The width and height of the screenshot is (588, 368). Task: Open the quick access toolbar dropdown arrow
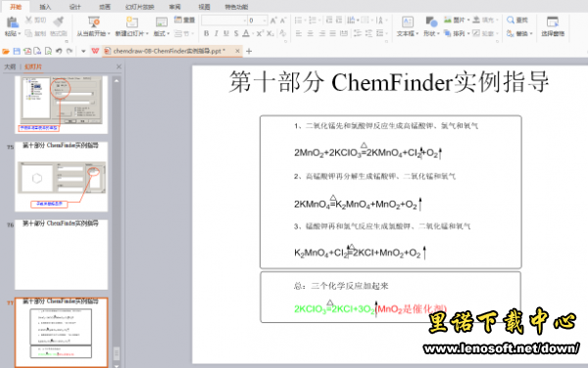pyautogui.click(x=83, y=51)
